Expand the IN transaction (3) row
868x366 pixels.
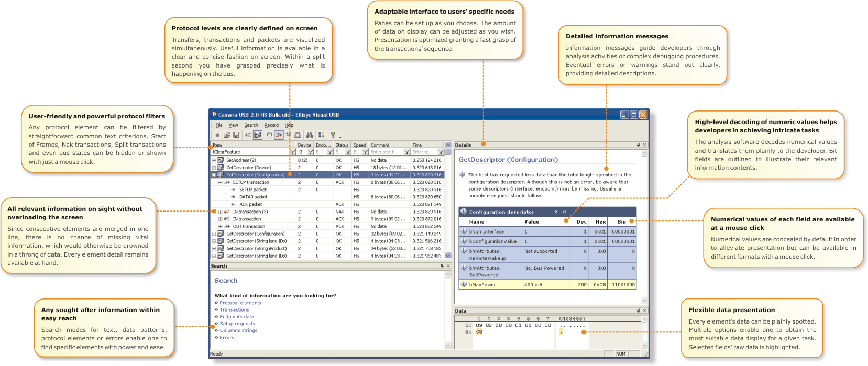pyautogui.click(x=220, y=212)
